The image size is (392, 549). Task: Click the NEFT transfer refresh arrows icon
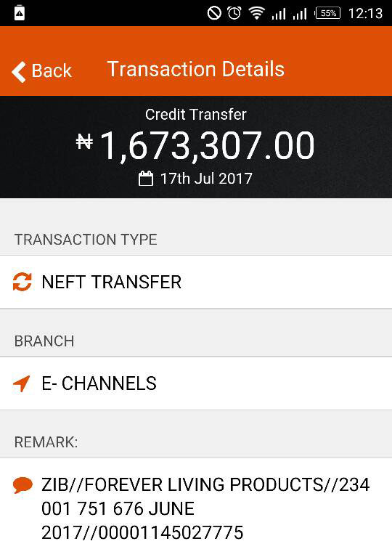(22, 282)
